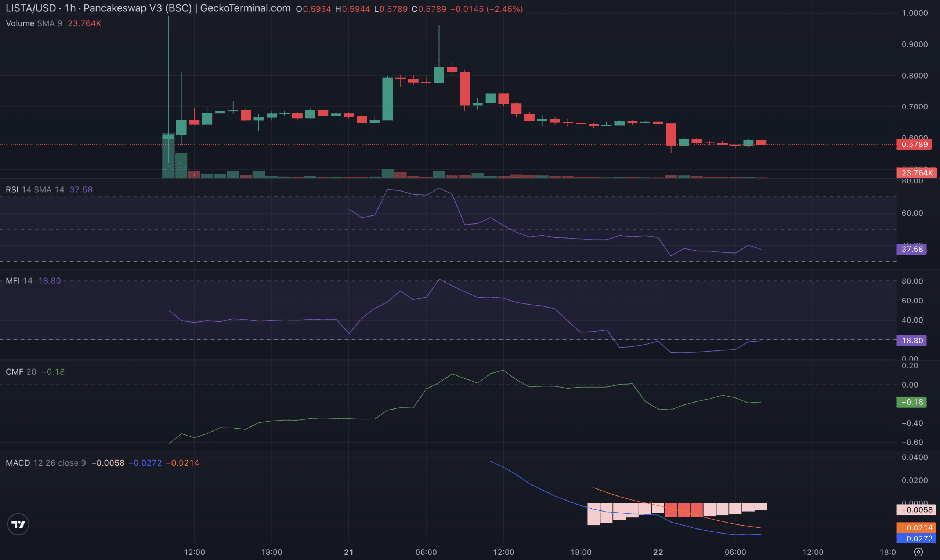Select the CMF 20 indicator legend
Screen dimensions: 940x560
point(21,372)
